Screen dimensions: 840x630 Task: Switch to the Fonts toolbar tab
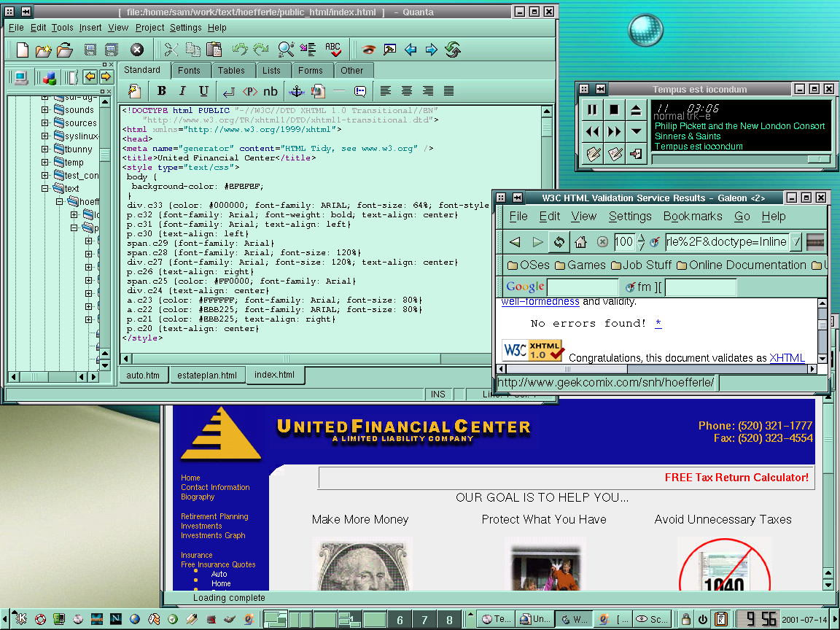(189, 70)
